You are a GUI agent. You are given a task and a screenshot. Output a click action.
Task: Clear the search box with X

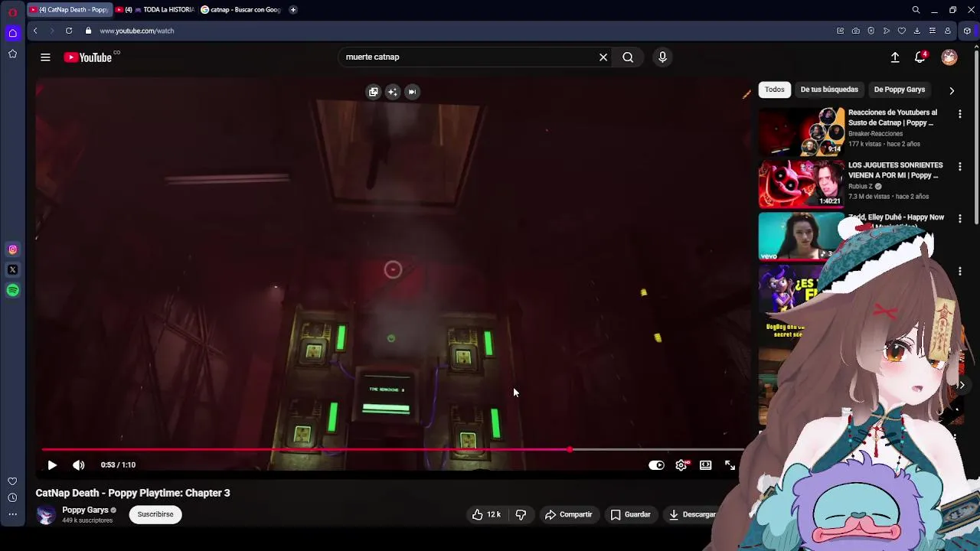tap(603, 57)
